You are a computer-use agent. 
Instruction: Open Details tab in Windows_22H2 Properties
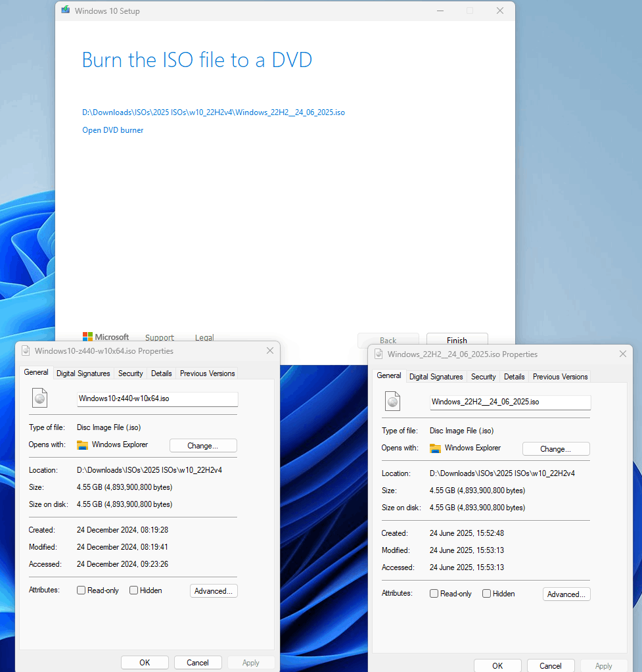515,377
